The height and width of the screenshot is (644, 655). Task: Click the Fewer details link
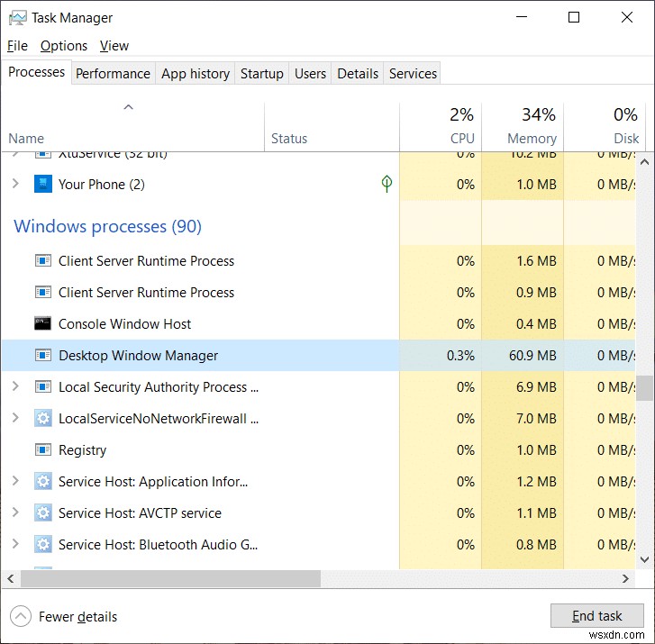click(78, 616)
